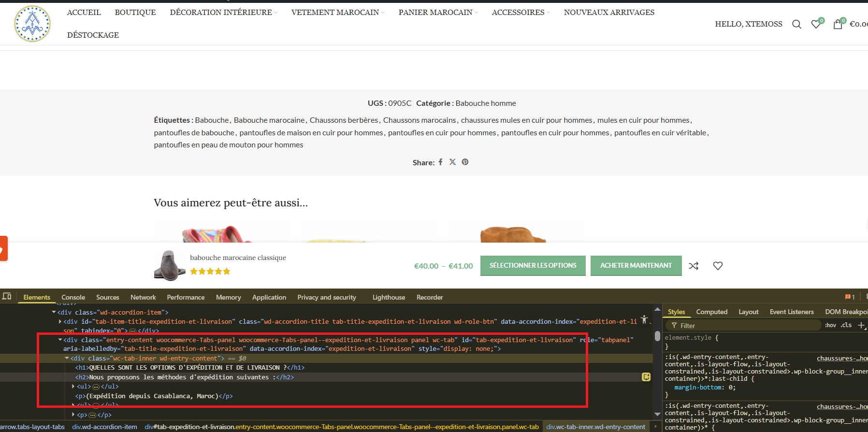Share product on Pinterest
Viewport: 868px width, 432px height.
point(465,162)
